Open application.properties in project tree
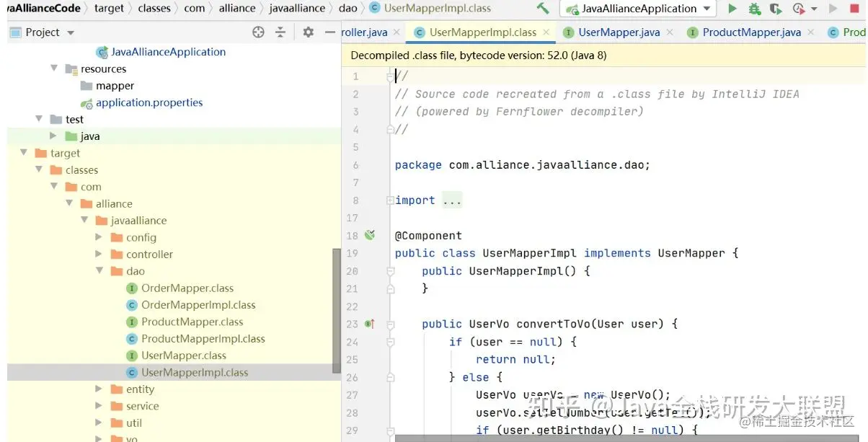This screenshot has width=868, height=442. tap(149, 103)
